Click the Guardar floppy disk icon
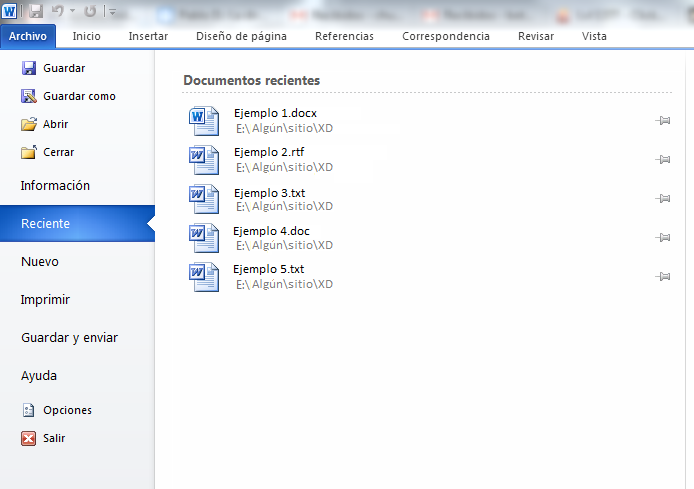 click(x=28, y=68)
